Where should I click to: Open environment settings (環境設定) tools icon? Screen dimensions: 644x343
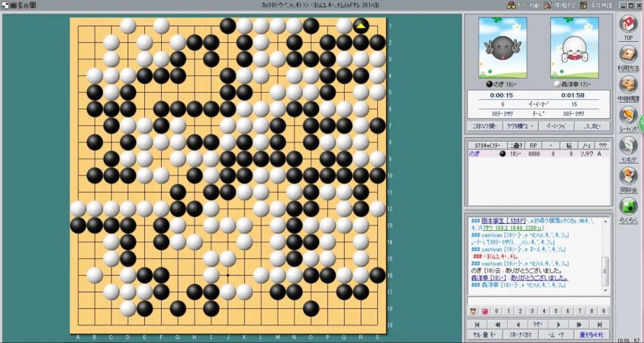547,5
